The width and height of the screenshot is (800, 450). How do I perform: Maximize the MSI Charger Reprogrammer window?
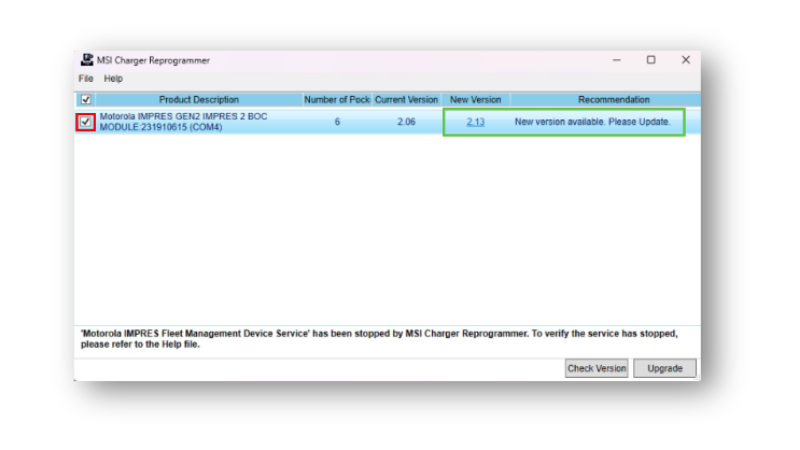(x=651, y=60)
